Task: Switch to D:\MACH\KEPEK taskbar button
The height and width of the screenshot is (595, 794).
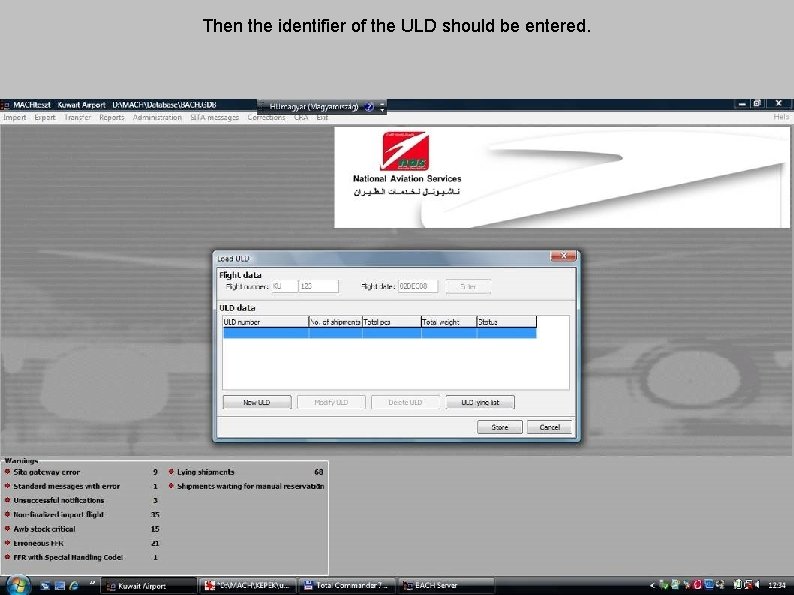Action: tap(247, 586)
